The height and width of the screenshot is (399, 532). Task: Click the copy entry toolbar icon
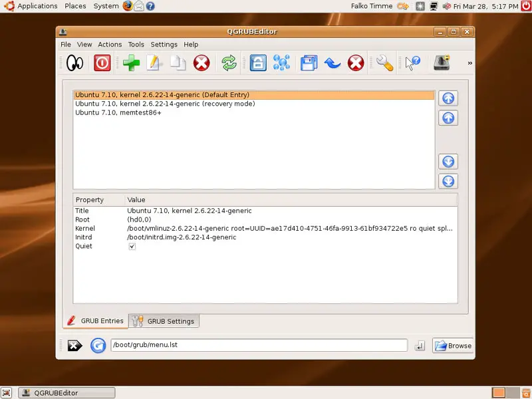178,63
